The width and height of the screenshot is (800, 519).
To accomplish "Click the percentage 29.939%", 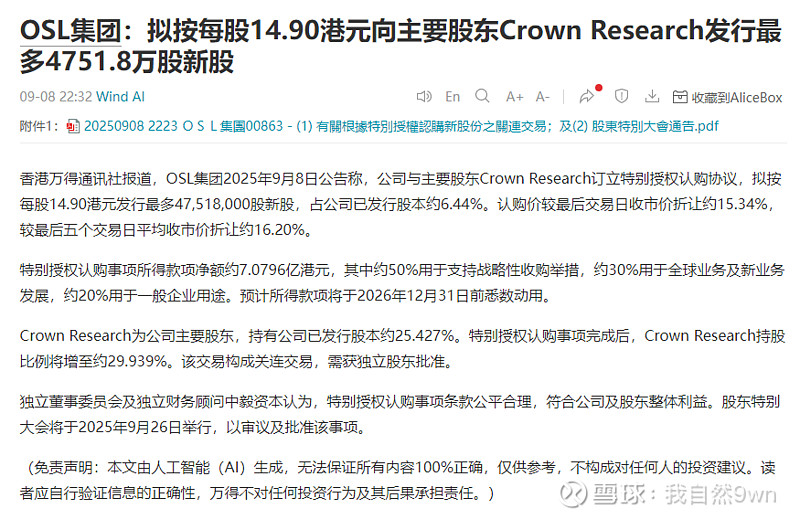I will tap(137, 361).
